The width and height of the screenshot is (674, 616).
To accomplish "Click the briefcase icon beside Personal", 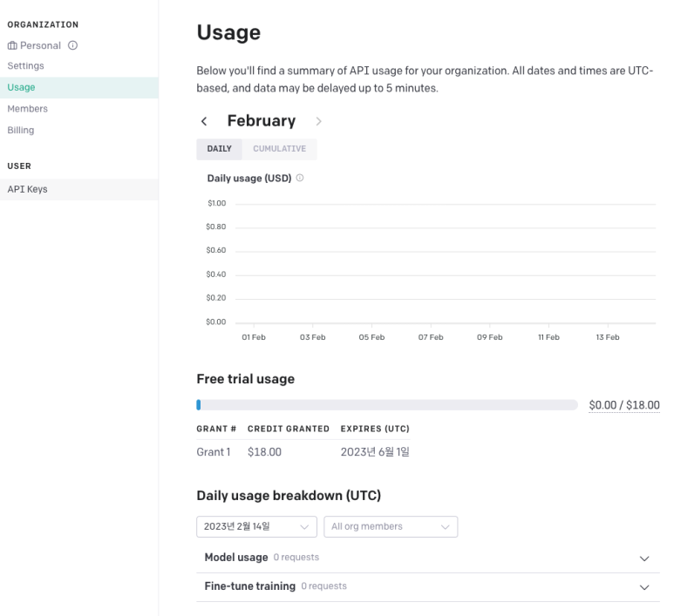I will (12, 45).
